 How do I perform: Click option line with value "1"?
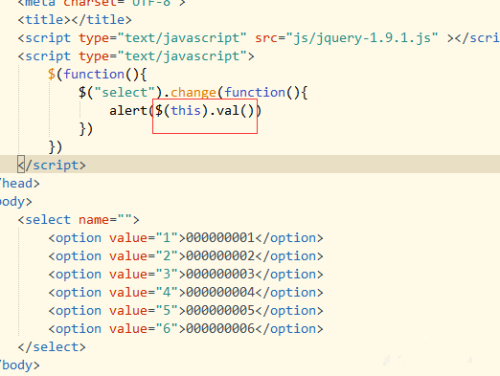186,238
